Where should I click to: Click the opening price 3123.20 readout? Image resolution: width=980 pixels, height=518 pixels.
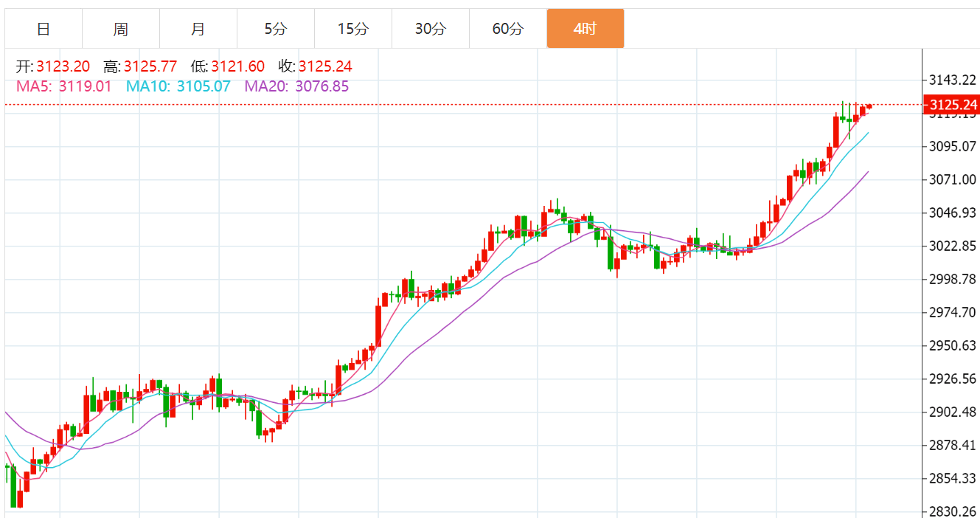coord(63,67)
